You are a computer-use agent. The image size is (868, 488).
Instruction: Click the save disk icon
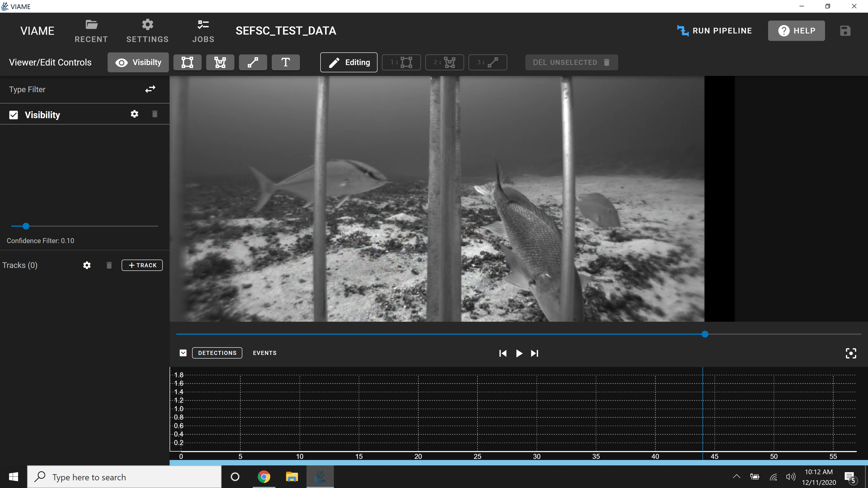[845, 31]
